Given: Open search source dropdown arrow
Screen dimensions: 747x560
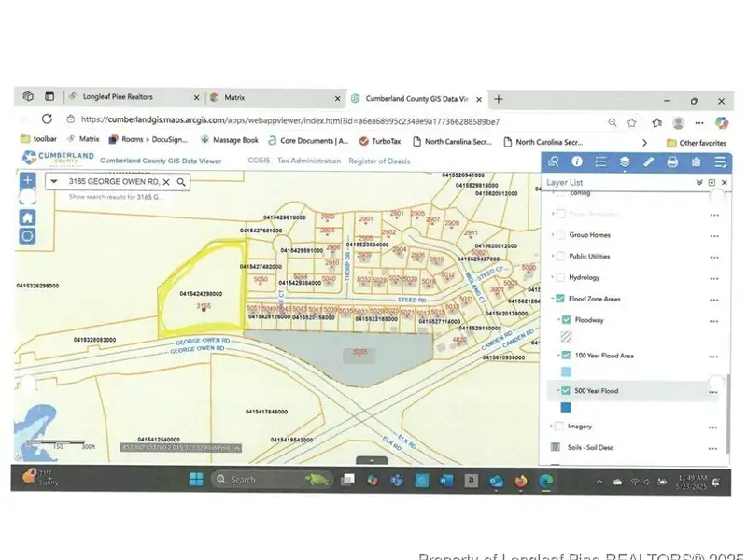Looking at the screenshot, I should pyautogui.click(x=54, y=182).
